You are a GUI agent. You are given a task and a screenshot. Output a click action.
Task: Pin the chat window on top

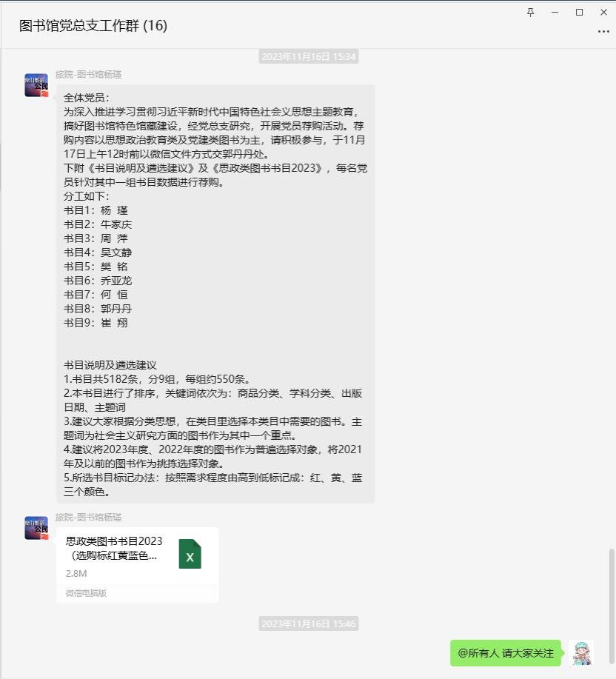530,13
